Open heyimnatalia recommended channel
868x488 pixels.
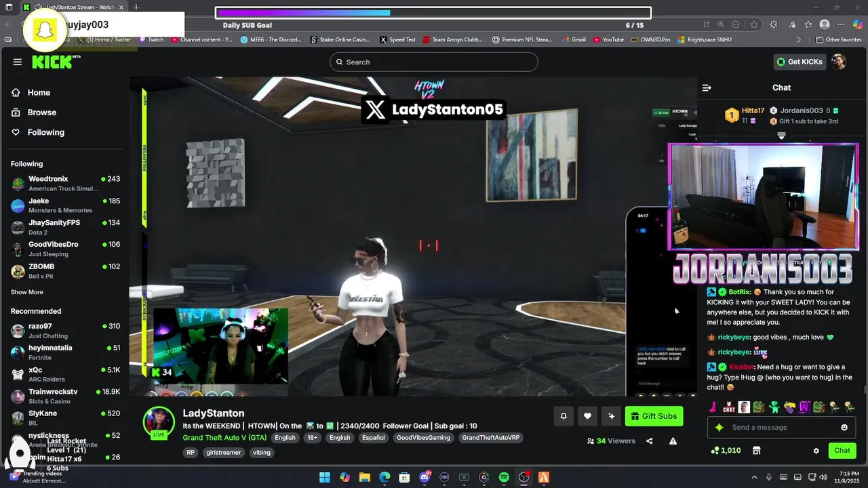[x=65, y=352]
